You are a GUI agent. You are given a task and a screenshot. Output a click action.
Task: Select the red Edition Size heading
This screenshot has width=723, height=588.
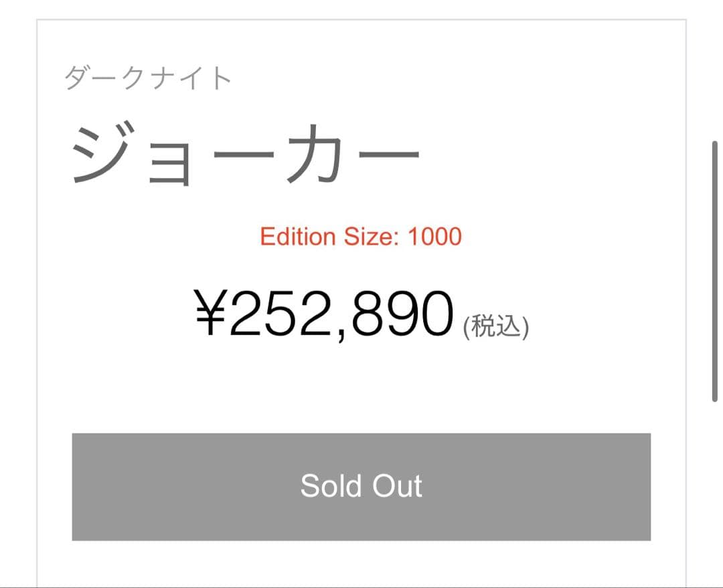point(361,237)
